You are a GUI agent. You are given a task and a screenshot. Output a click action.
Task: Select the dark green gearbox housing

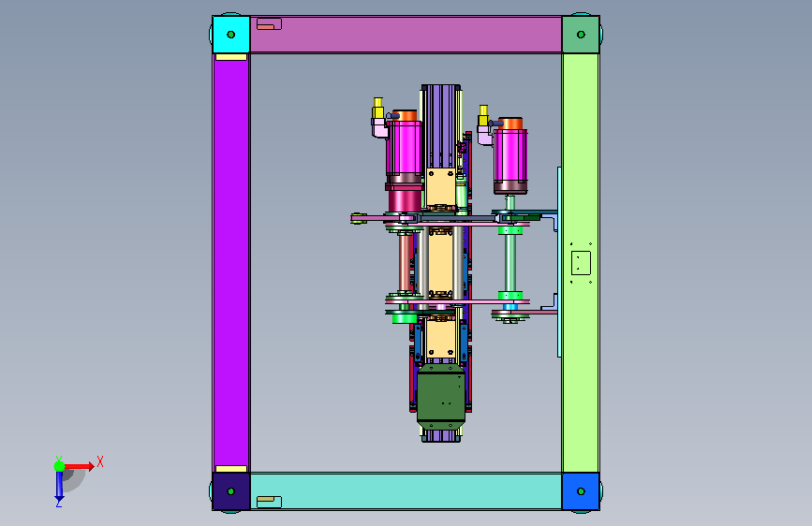click(441, 396)
